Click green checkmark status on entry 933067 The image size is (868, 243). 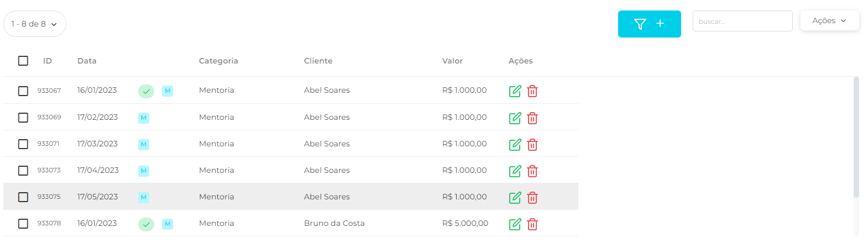click(x=146, y=91)
